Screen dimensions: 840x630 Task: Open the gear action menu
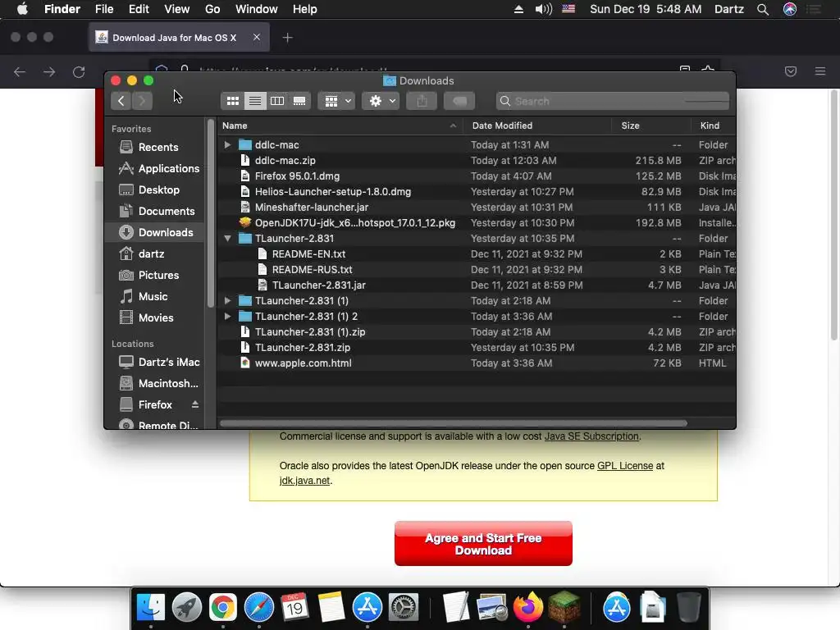(381, 101)
